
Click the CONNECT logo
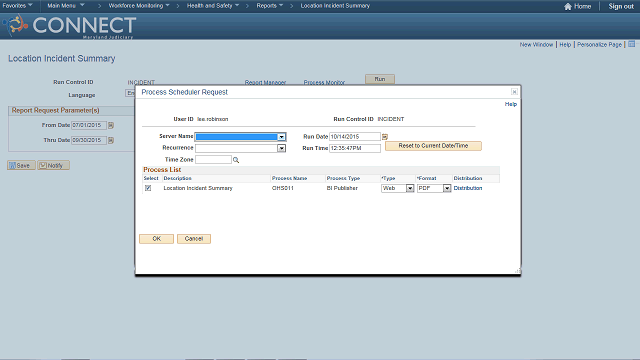point(70,26)
